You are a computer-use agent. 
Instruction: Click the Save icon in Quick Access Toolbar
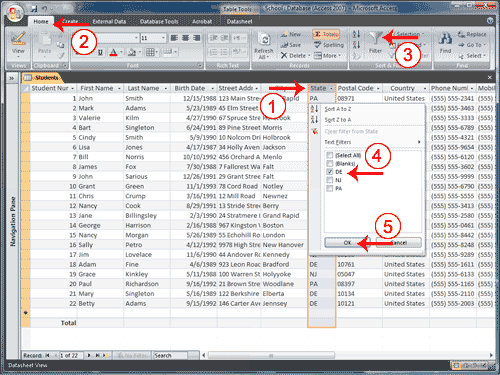(x=34, y=9)
